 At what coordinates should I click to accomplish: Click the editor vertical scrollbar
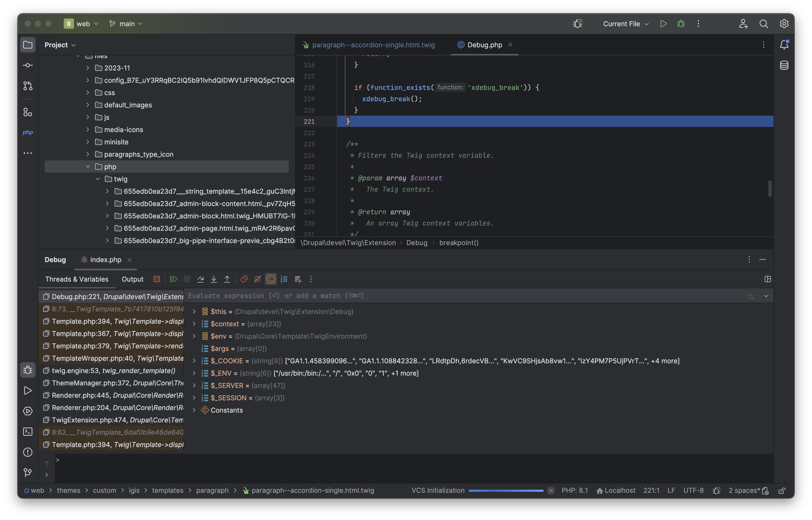[770, 188]
